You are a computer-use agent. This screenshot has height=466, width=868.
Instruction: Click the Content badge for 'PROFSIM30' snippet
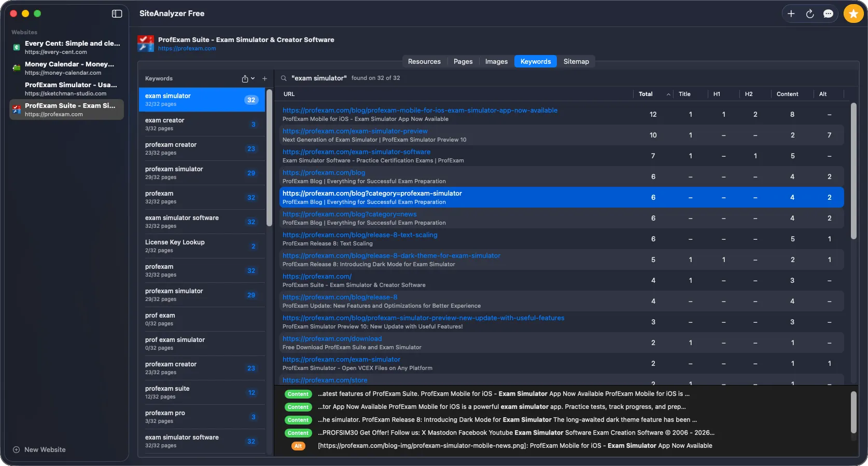(298, 433)
